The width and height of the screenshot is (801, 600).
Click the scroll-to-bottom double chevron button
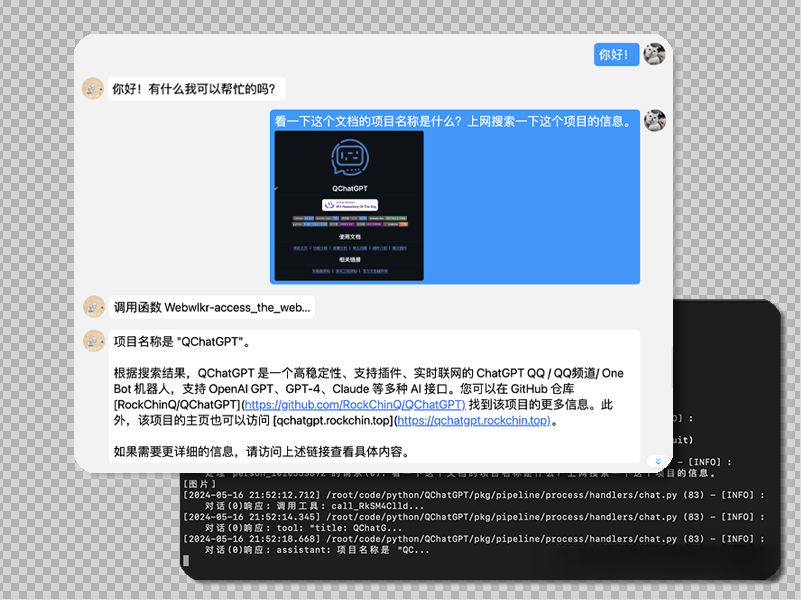coord(658,462)
